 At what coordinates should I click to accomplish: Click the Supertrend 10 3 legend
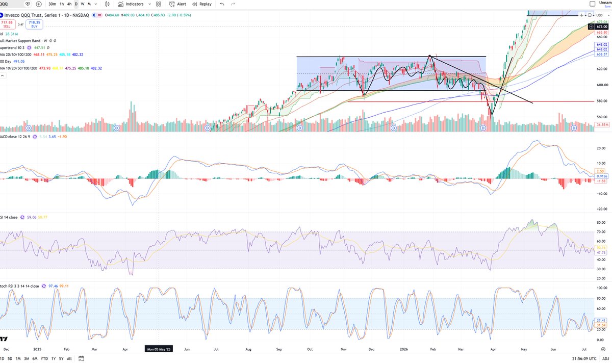(12, 47)
